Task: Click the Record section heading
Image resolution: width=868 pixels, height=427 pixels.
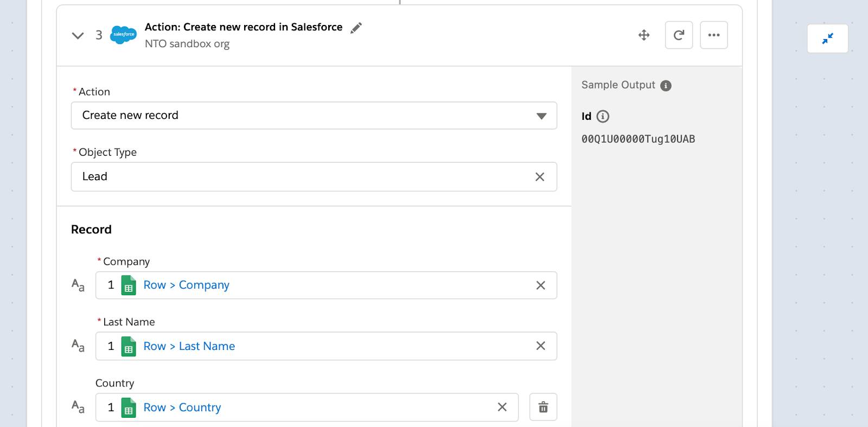Action: click(91, 230)
